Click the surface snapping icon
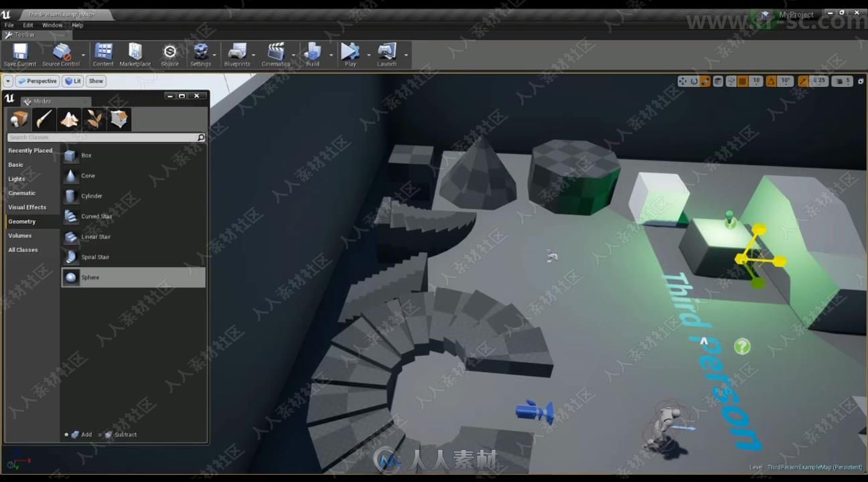 (x=731, y=81)
